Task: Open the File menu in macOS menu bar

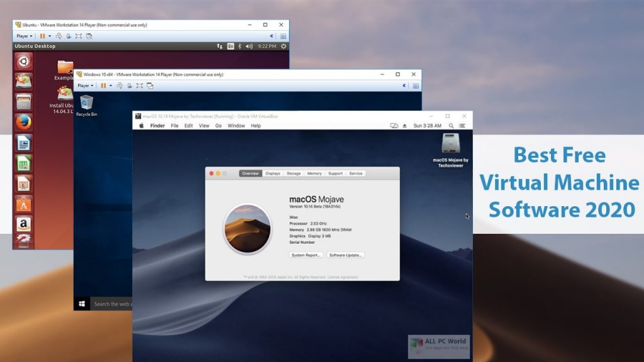Action: (x=175, y=126)
